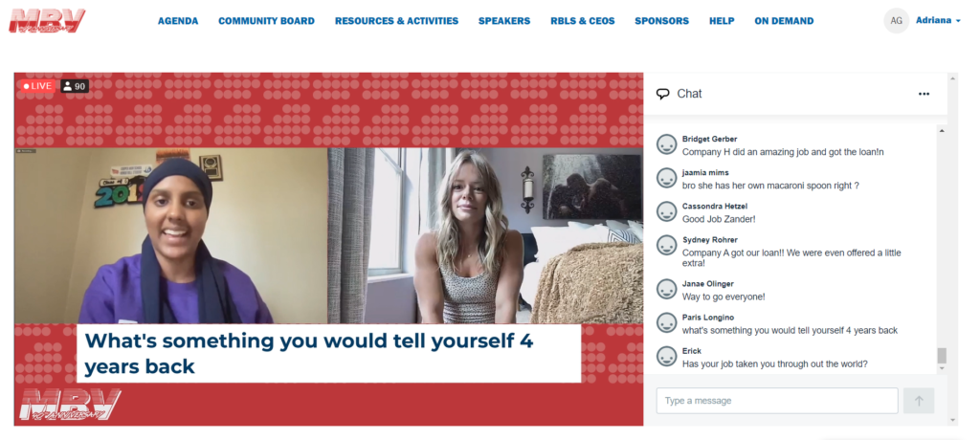Click chat scrollbar's down arrow
The width and height of the screenshot is (980, 440).
pyautogui.click(x=942, y=369)
